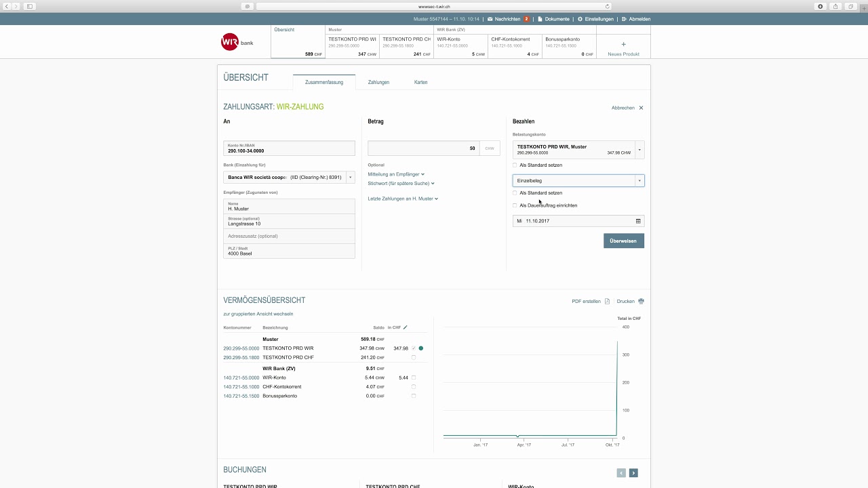
Task: Check chart checkbox for WIR-Konto row
Action: click(414, 378)
